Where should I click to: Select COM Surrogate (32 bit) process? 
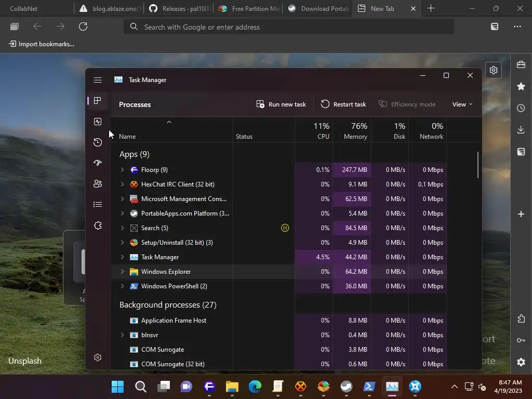tap(278, 364)
